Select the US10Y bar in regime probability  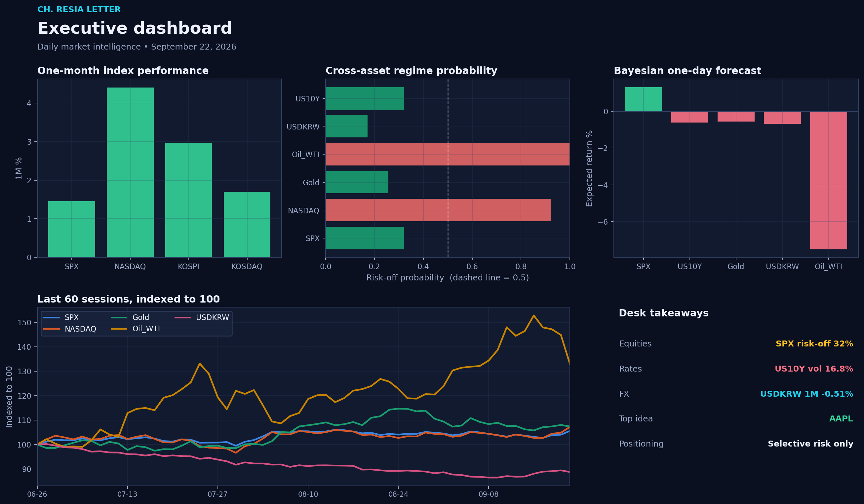365,99
